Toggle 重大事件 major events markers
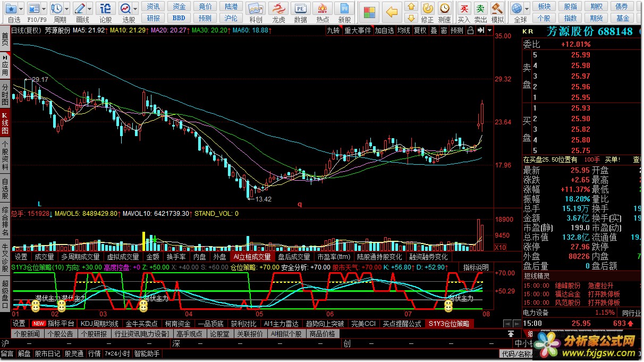This screenshot has height=362, width=644. tap(358, 30)
